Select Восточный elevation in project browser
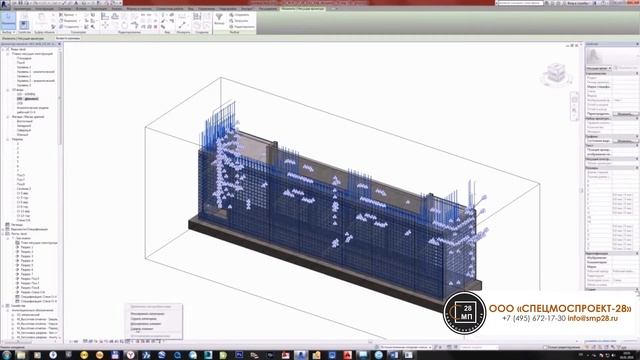 click(x=24, y=121)
